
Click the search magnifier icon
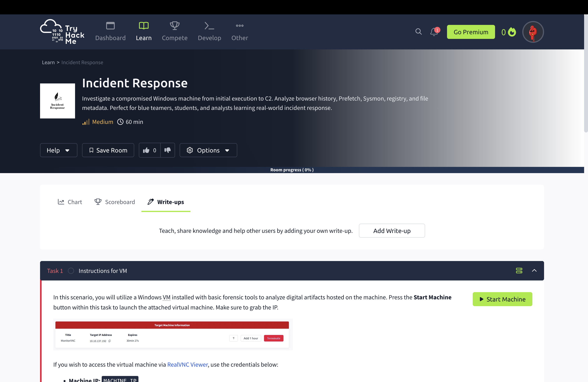[x=418, y=32]
